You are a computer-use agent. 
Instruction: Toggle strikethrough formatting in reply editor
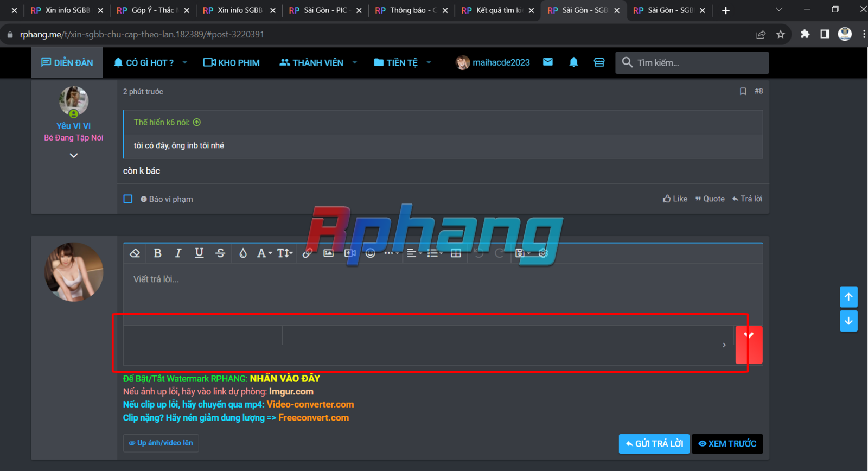220,253
